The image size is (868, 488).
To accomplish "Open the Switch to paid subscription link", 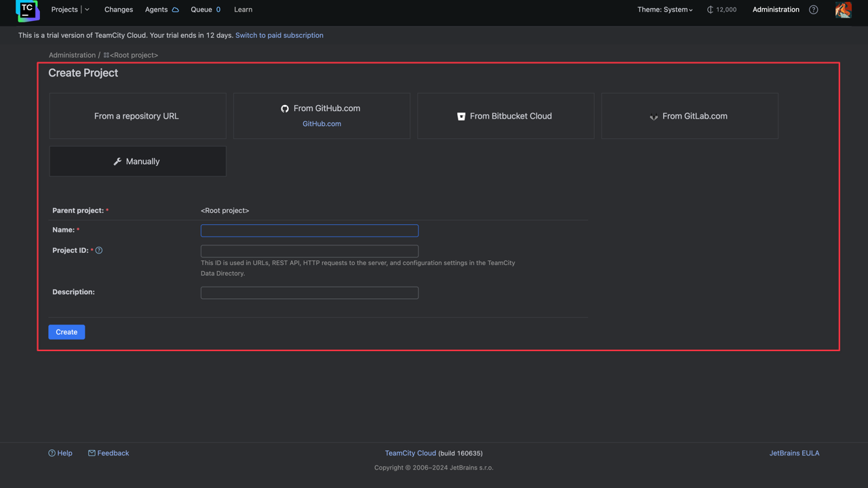I will click(x=279, y=35).
